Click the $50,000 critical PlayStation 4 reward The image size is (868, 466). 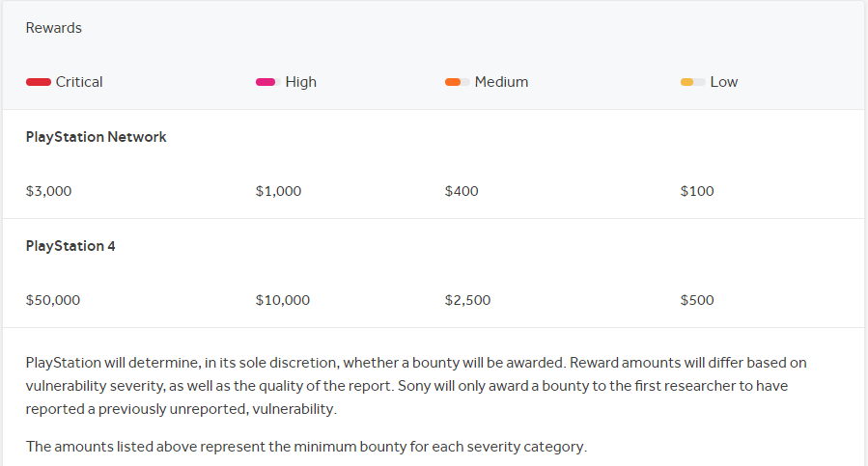(53, 300)
